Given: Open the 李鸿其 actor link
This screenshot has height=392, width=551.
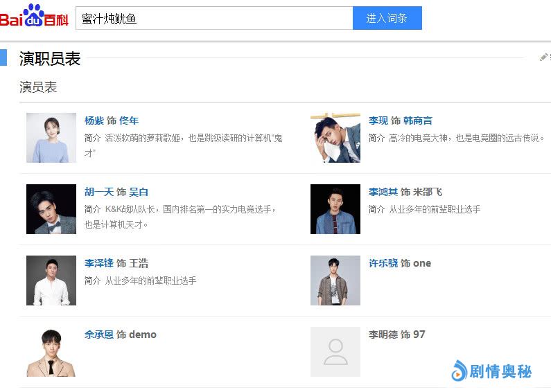Looking at the screenshot, I should pos(383,192).
